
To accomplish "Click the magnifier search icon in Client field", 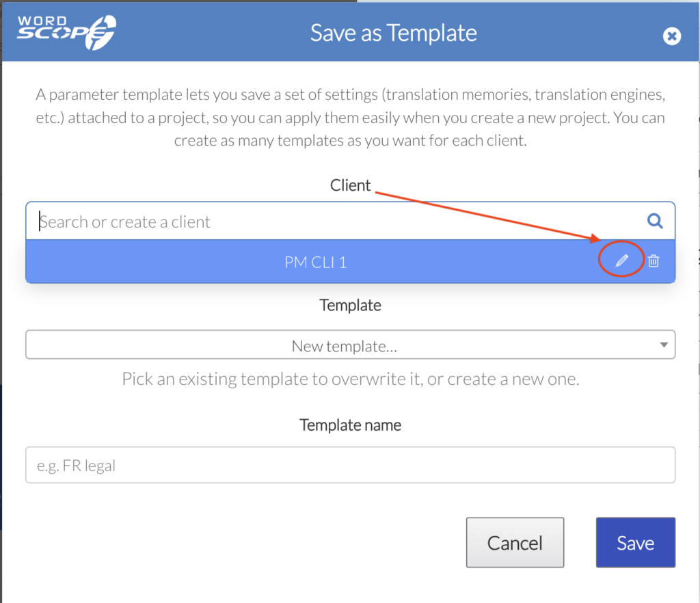I will coord(654,221).
